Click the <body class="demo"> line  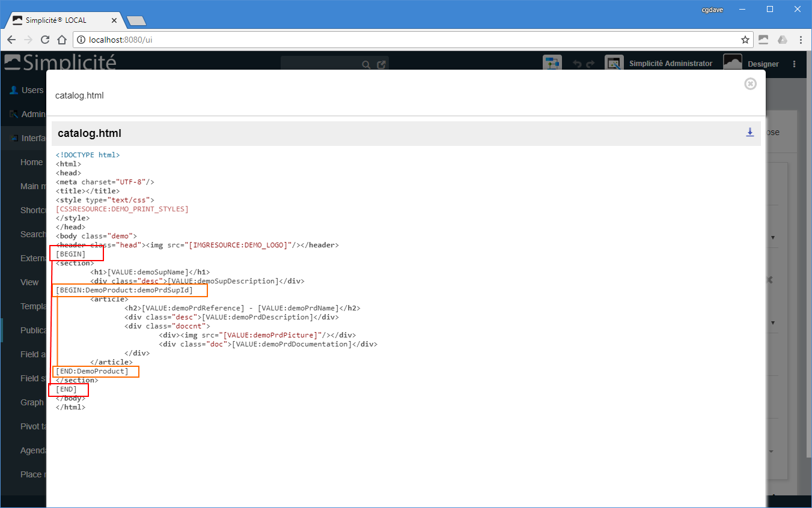tap(96, 236)
